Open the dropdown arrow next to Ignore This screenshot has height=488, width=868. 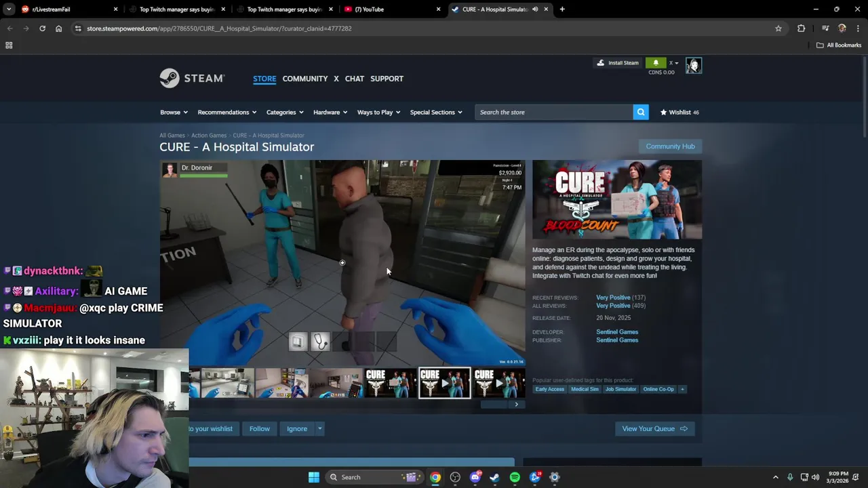coord(319,428)
